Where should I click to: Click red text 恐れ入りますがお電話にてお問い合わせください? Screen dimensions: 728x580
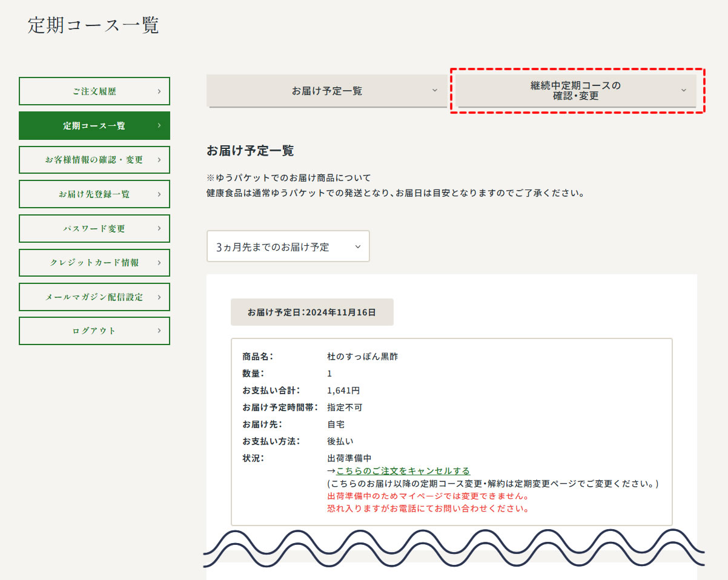click(428, 509)
